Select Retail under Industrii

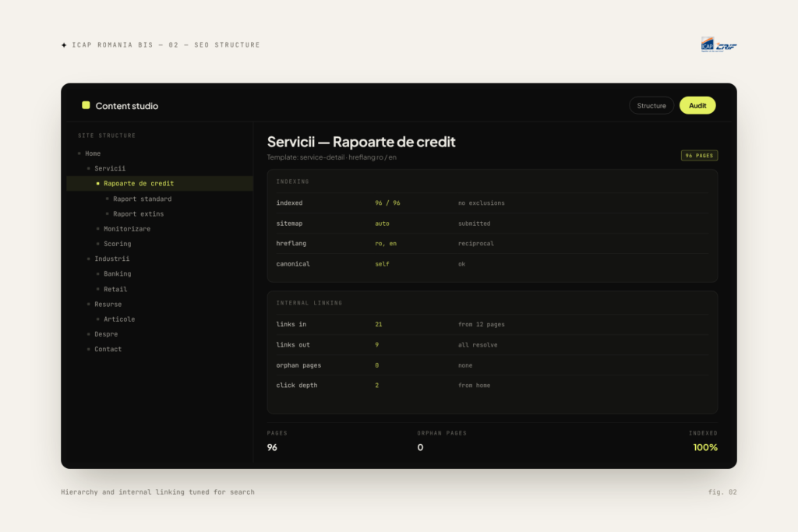(115, 290)
